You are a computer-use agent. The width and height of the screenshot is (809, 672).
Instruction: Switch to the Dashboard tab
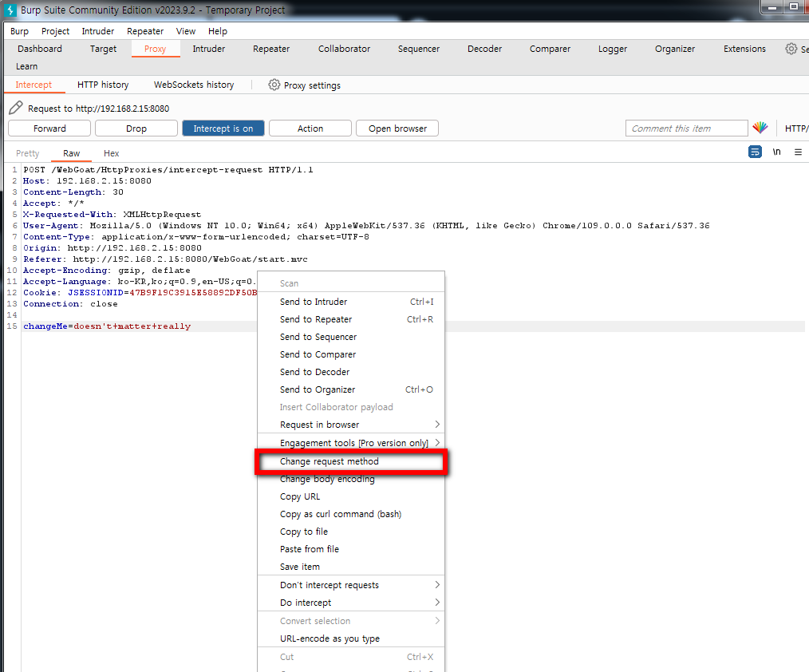40,49
